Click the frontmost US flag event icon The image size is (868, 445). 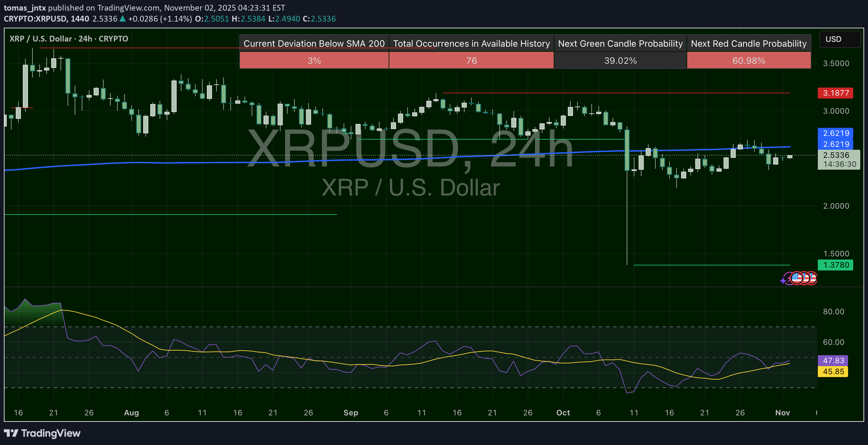pos(797,279)
